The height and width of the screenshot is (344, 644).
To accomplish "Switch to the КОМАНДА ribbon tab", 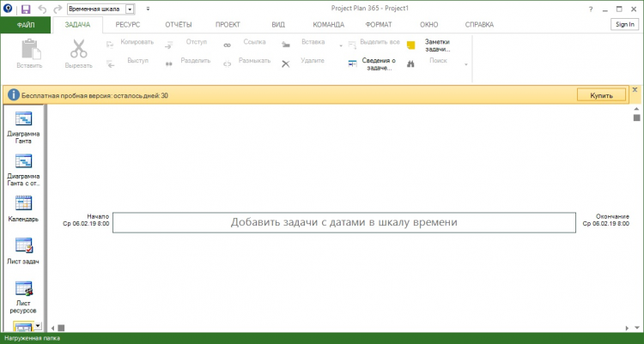I will [329, 25].
